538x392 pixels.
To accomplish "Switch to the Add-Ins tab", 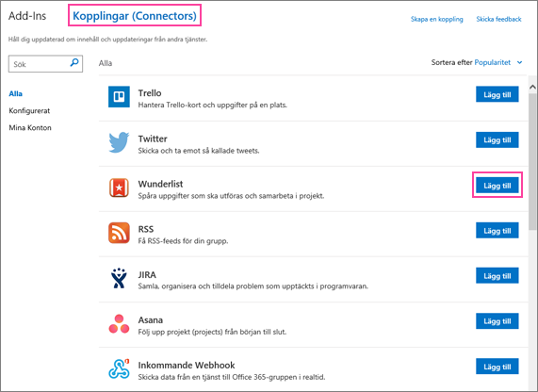I will (27, 16).
